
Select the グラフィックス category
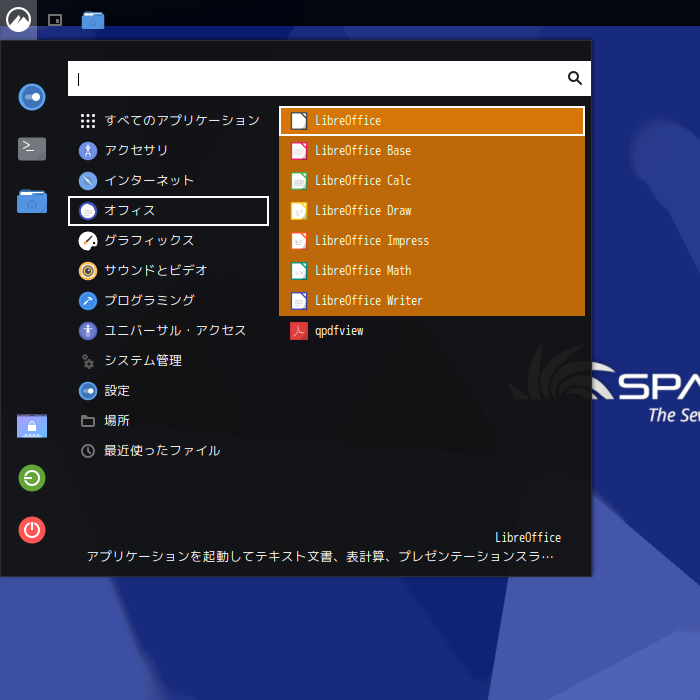(168, 241)
